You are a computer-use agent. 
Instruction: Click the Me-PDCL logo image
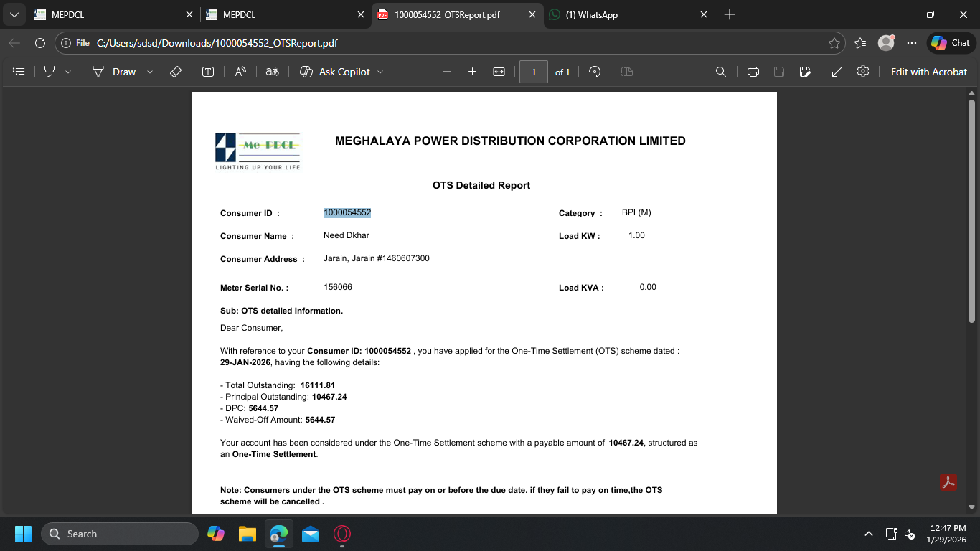(258, 151)
